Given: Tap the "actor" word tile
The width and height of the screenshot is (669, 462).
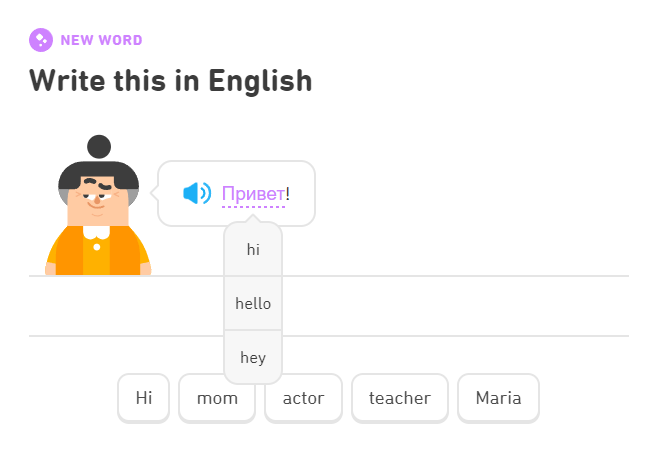Looking at the screenshot, I should [x=304, y=398].
